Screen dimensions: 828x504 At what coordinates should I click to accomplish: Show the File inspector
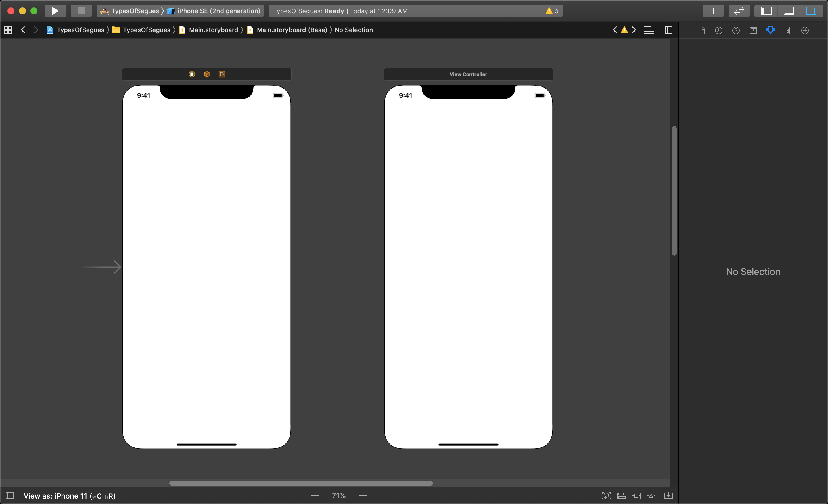tap(702, 30)
